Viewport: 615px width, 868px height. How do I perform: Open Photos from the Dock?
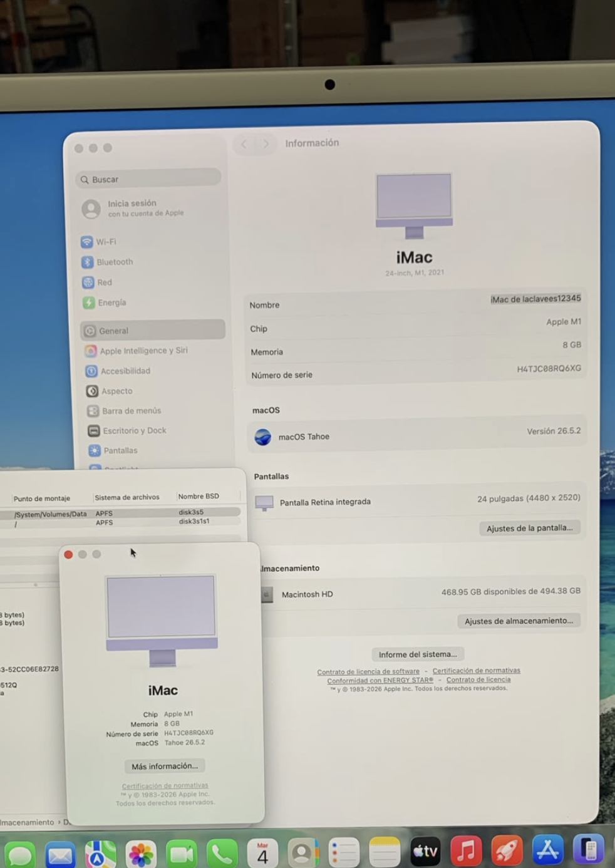pos(141,854)
